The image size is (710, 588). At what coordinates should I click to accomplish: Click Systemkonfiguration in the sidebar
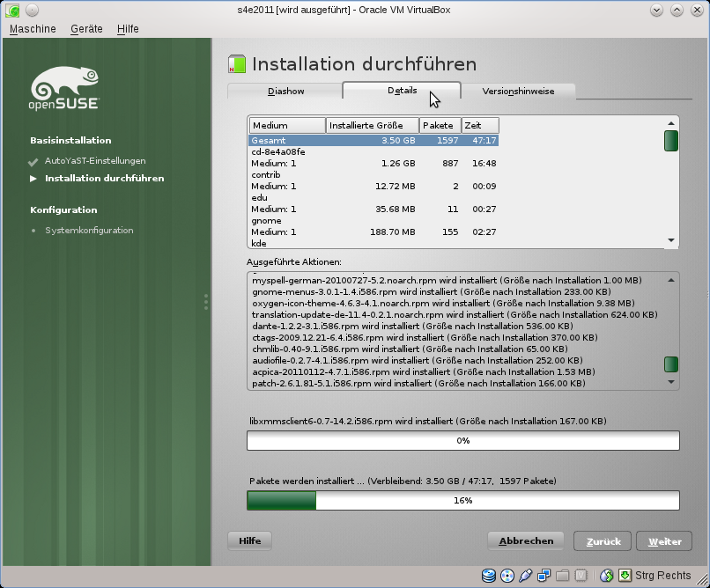pos(89,231)
